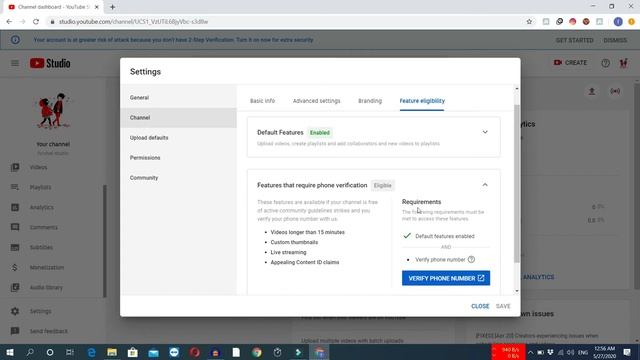This screenshot has height=360, width=640.
Task: Click Send feedback in the sidebar
Action: coord(48,331)
